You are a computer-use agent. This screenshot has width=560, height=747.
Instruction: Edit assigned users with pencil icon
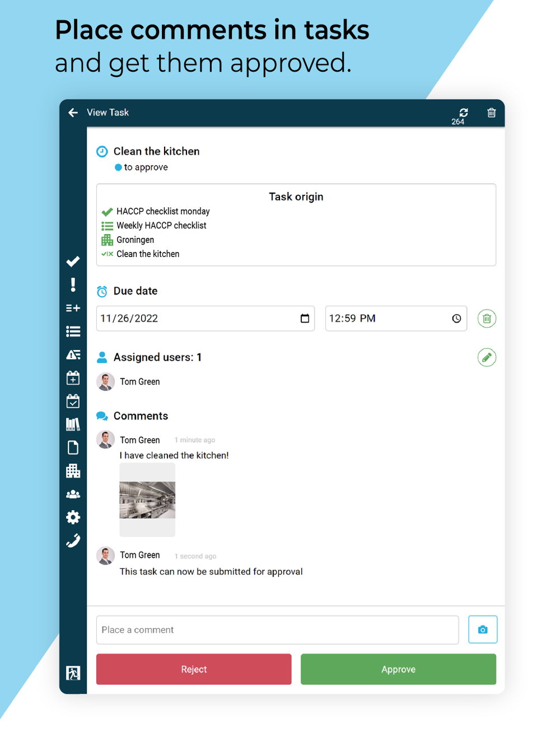(x=487, y=357)
